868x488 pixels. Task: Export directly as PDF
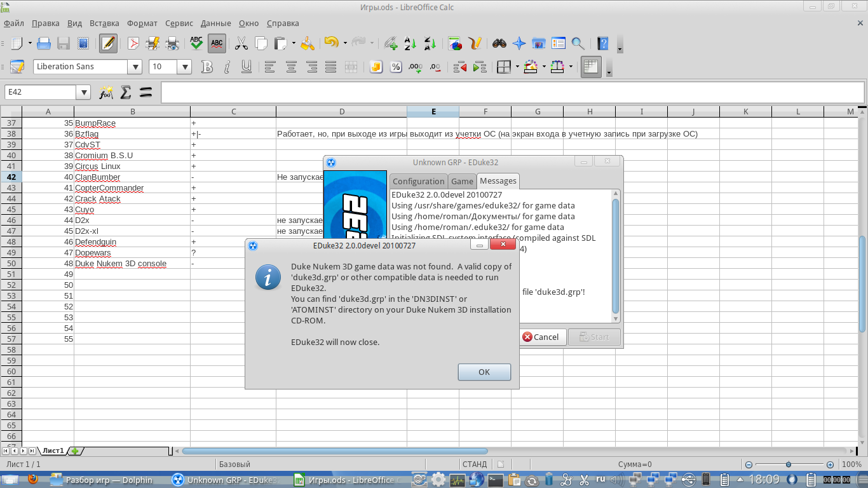pyautogui.click(x=133, y=43)
